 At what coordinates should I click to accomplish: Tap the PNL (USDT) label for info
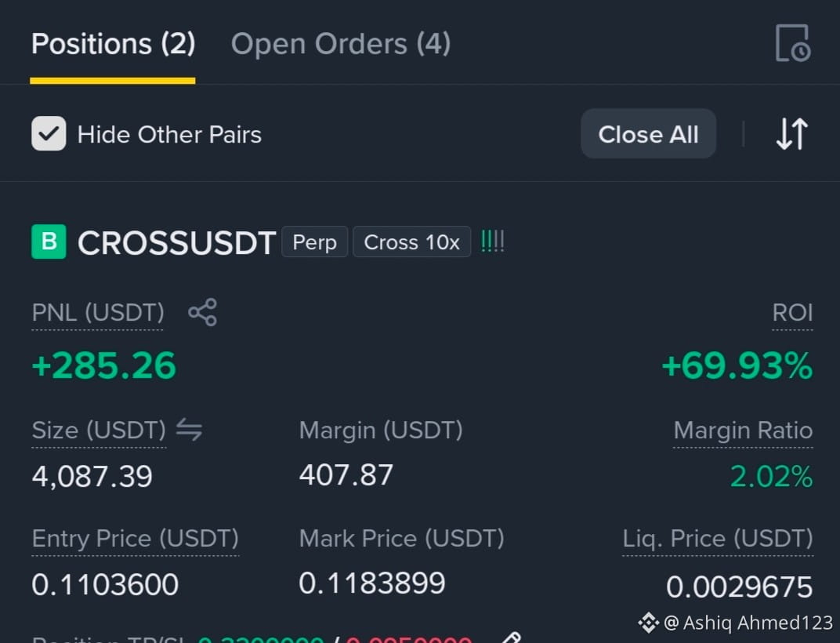click(x=97, y=312)
